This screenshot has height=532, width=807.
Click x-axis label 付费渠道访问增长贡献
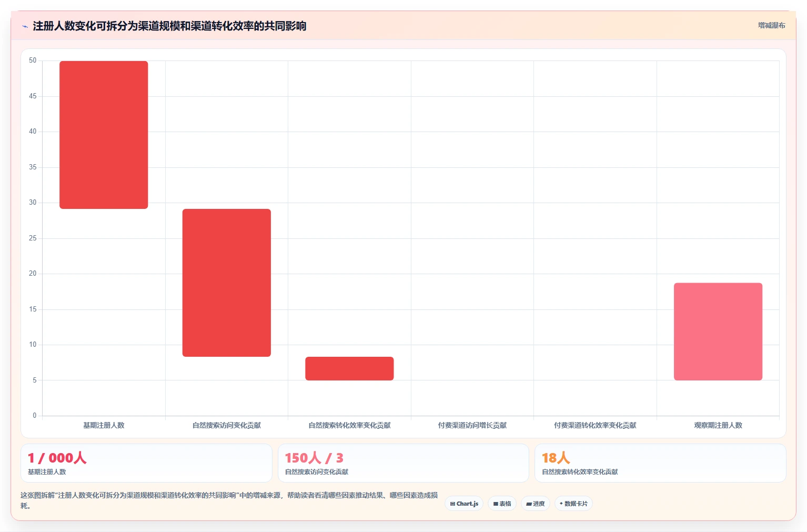[x=472, y=425]
